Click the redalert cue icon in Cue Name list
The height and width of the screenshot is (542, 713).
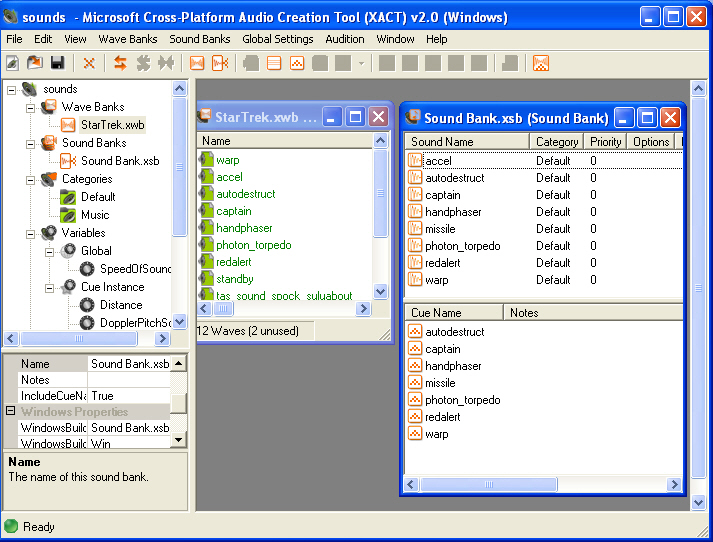tap(415, 417)
